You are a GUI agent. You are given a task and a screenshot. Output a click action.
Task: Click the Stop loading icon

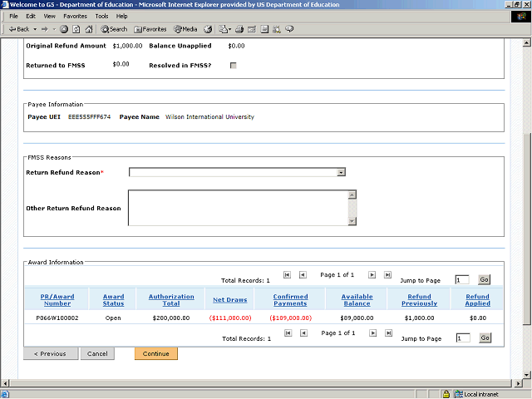point(64,29)
